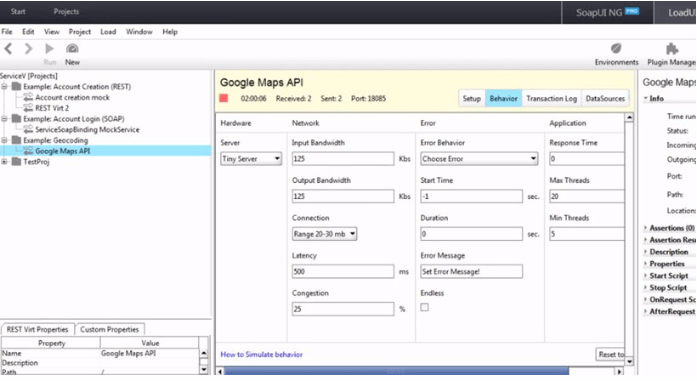The height and width of the screenshot is (381, 697).
Task: Click REST Virt 2 icon
Action: (28, 108)
